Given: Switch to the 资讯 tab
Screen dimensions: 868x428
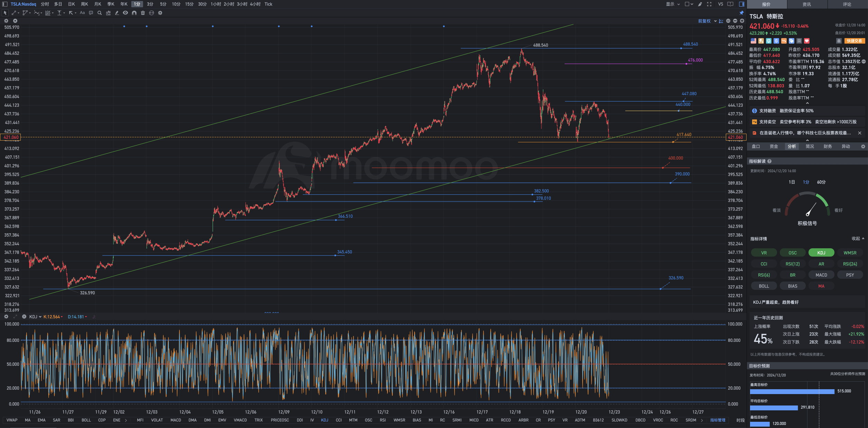Looking at the screenshot, I should (807, 4).
